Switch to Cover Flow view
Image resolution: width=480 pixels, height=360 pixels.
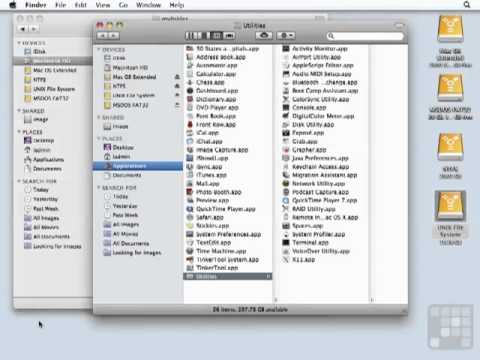pyautogui.click(x=229, y=35)
